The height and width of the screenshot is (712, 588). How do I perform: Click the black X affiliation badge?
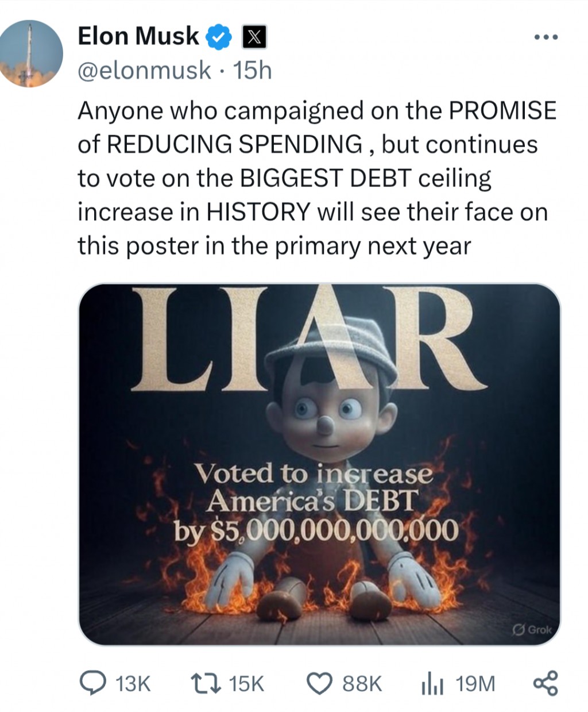click(x=254, y=37)
